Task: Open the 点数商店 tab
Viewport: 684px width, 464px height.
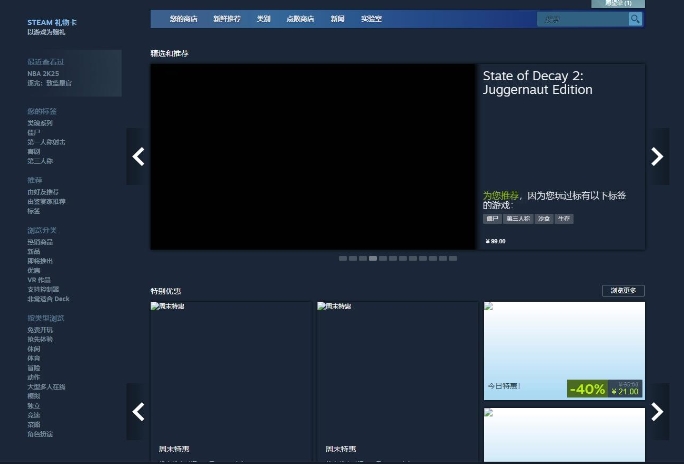Action: coord(300,19)
